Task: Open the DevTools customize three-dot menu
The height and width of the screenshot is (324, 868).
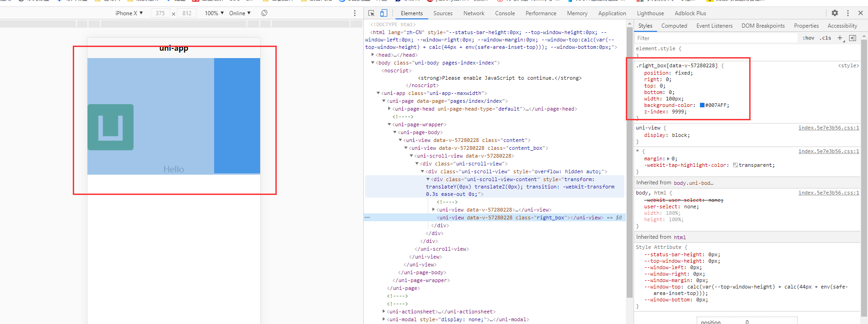Action: [x=848, y=13]
